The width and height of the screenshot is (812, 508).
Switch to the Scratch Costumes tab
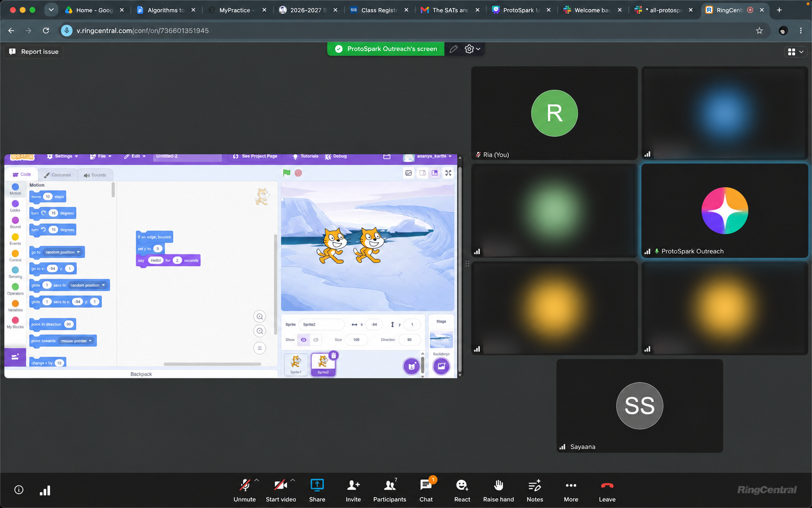[58, 175]
